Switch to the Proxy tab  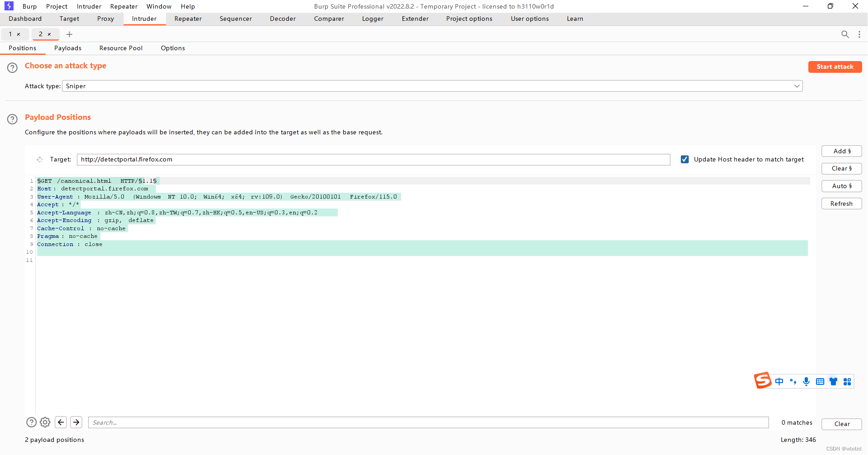(x=105, y=19)
